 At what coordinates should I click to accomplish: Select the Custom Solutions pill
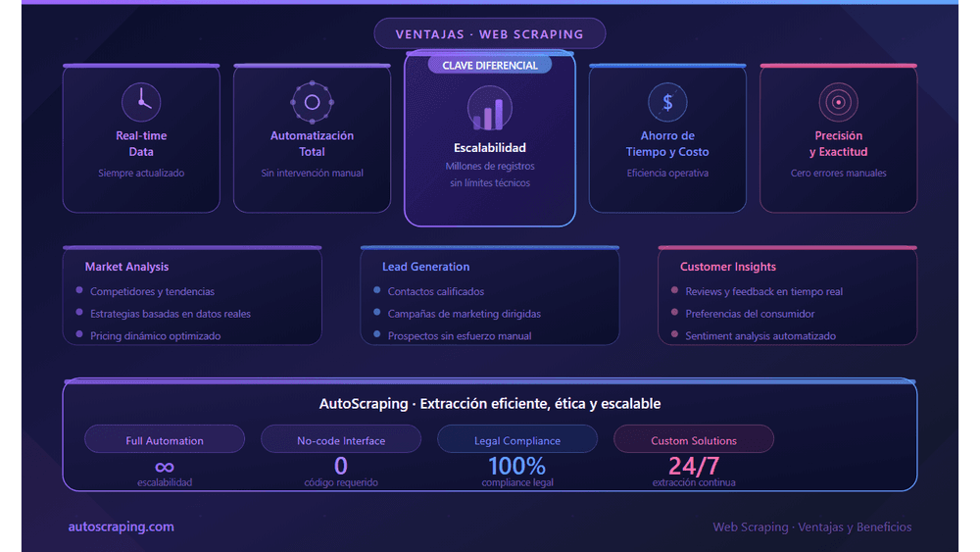pyautogui.click(x=694, y=440)
